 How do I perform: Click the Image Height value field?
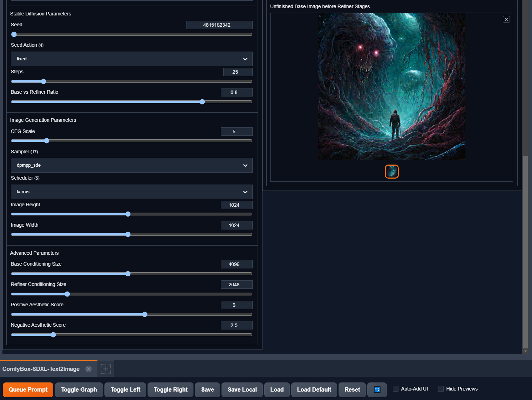click(237, 205)
